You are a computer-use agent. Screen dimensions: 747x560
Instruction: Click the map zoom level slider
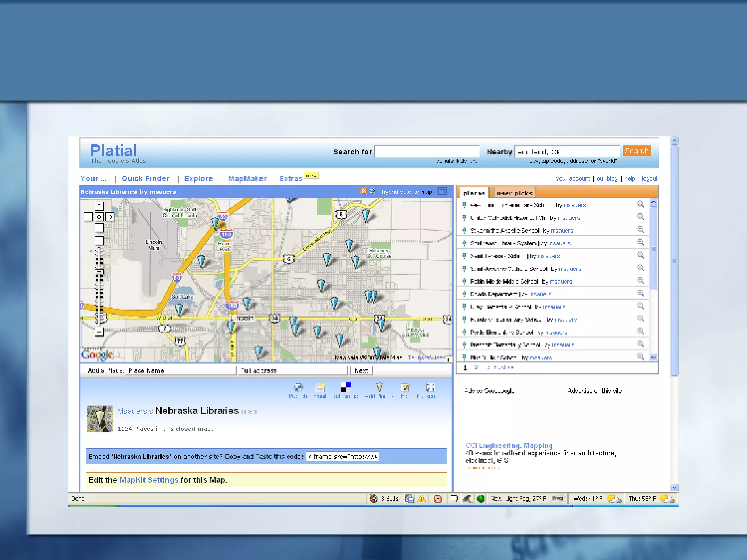[x=99, y=271]
